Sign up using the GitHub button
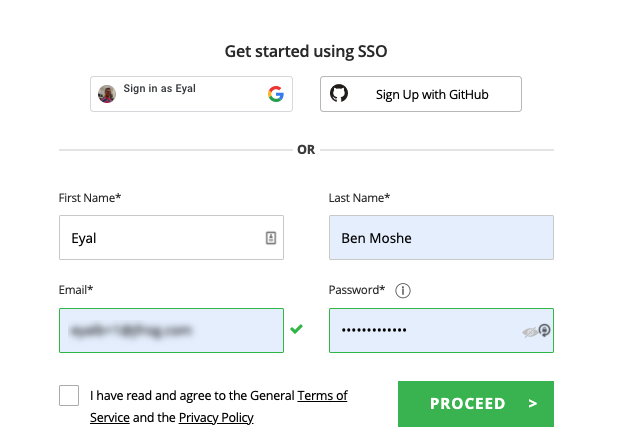Image resolution: width=617 pixels, height=447 pixels. click(421, 94)
